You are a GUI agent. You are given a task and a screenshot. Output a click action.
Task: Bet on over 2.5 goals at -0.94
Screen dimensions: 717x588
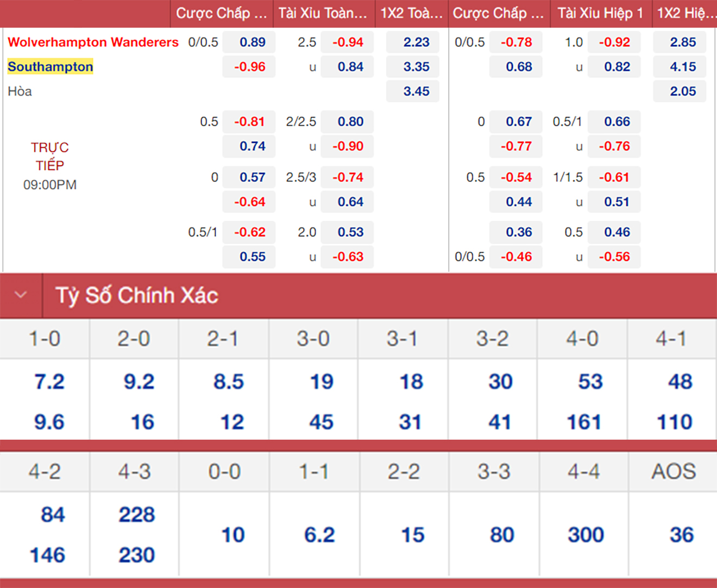click(348, 42)
